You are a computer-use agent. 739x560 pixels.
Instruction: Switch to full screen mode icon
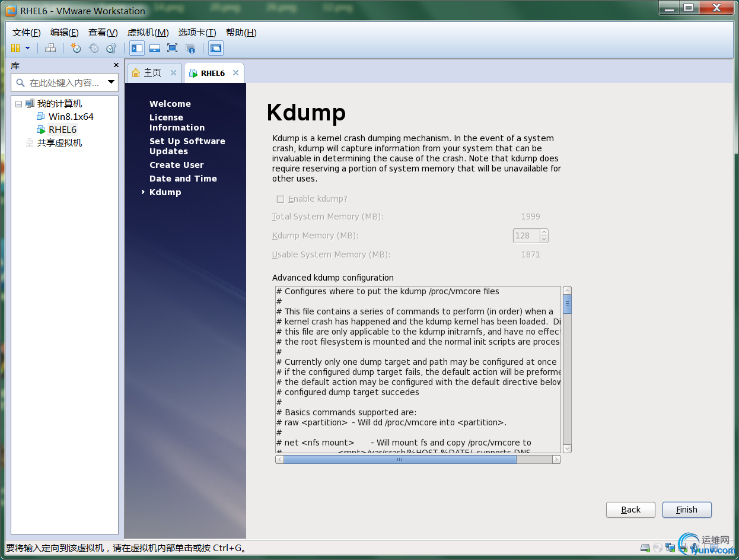[x=173, y=48]
